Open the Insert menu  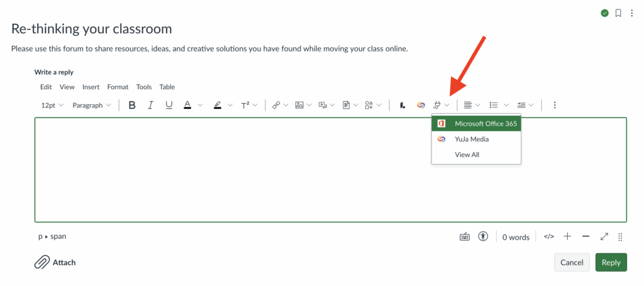pyautogui.click(x=91, y=87)
